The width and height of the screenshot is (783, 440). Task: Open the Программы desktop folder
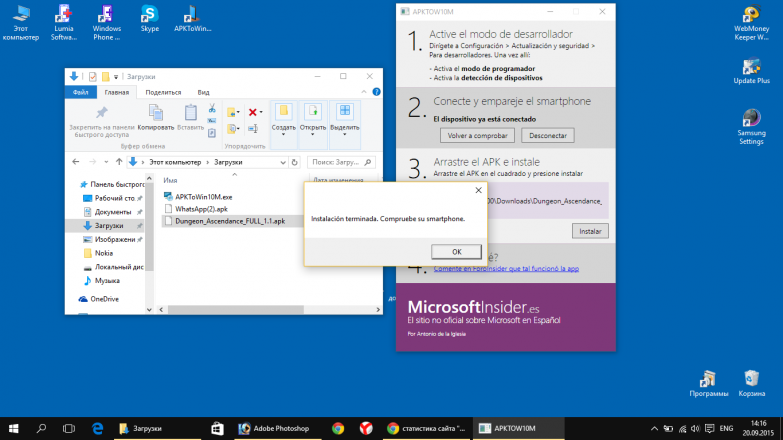tap(708, 384)
